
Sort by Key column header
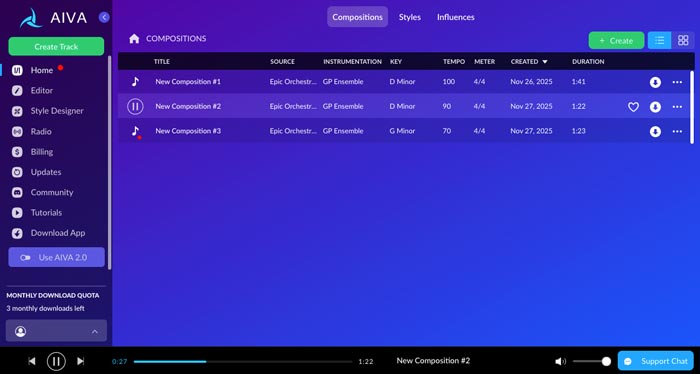click(396, 62)
